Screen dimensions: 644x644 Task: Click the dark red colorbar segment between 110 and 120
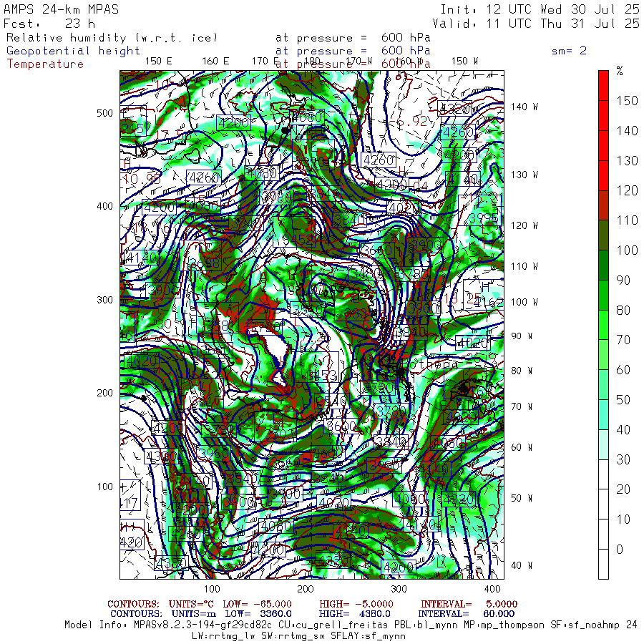click(603, 205)
